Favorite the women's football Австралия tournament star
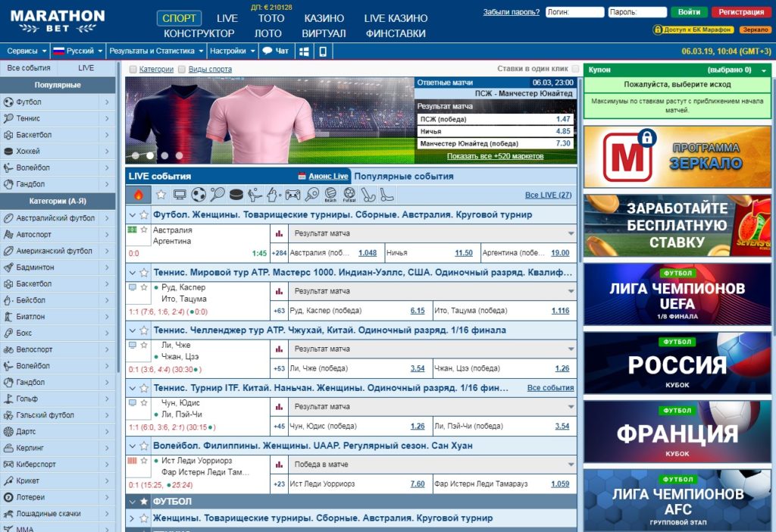 pos(144,214)
